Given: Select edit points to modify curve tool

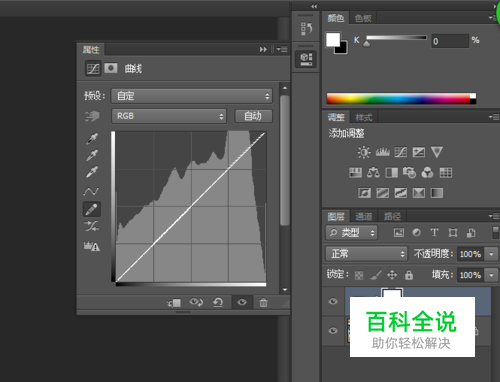Looking at the screenshot, I should [x=91, y=191].
